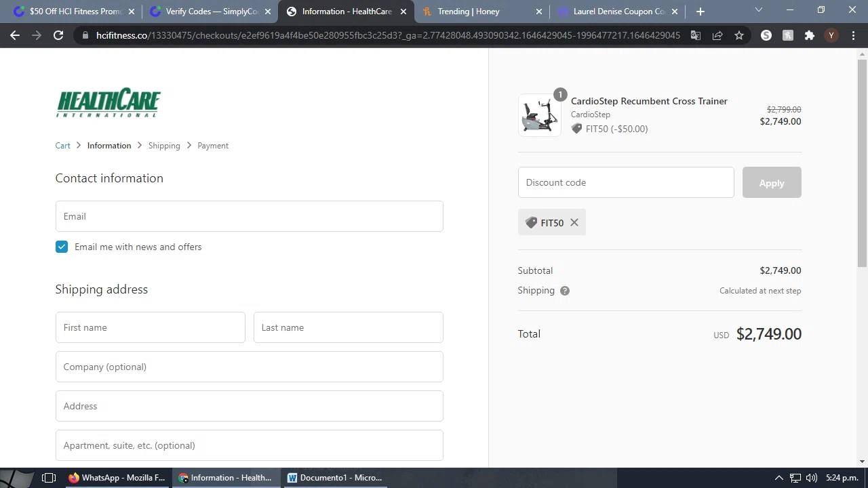Screen dimensions: 868x488
Task: Click the Cart breadcrumb link
Action: 63,146
